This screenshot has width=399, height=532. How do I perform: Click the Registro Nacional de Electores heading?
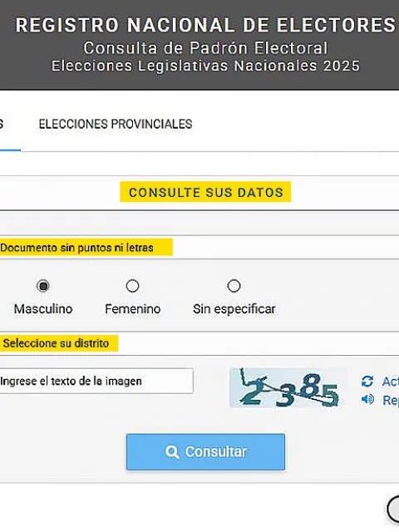click(x=205, y=26)
